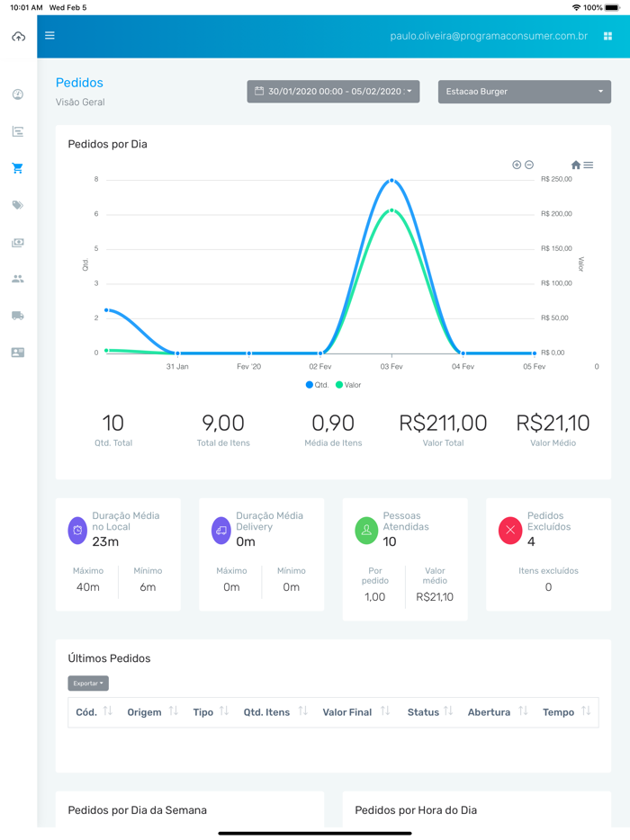Sort table by Cód. column arrows
Viewport: 630px width, 840px height.
[108, 710]
